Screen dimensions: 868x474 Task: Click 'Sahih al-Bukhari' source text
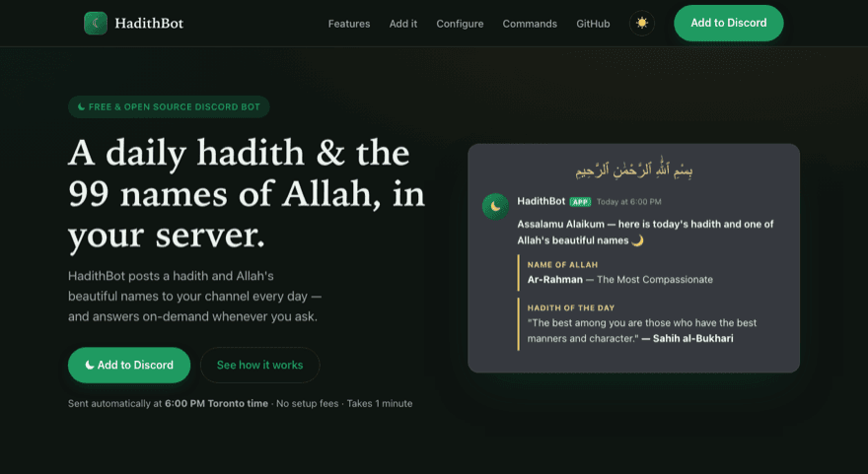click(x=693, y=338)
